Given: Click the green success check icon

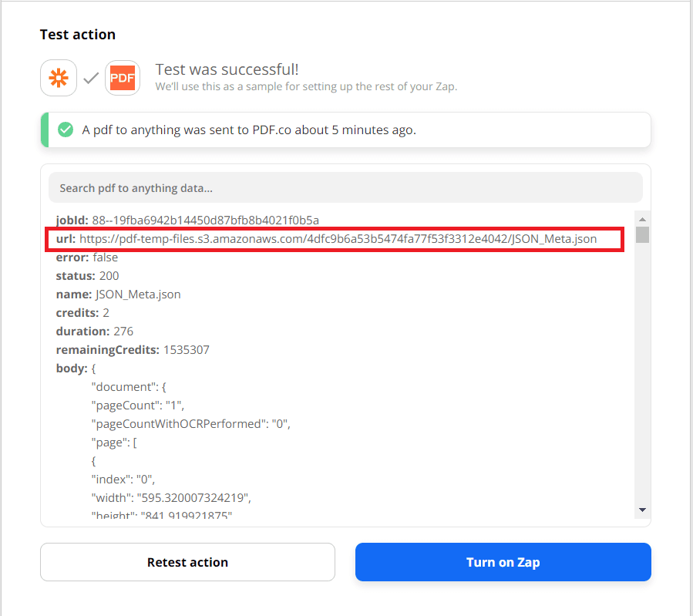Looking at the screenshot, I should pos(66,130).
